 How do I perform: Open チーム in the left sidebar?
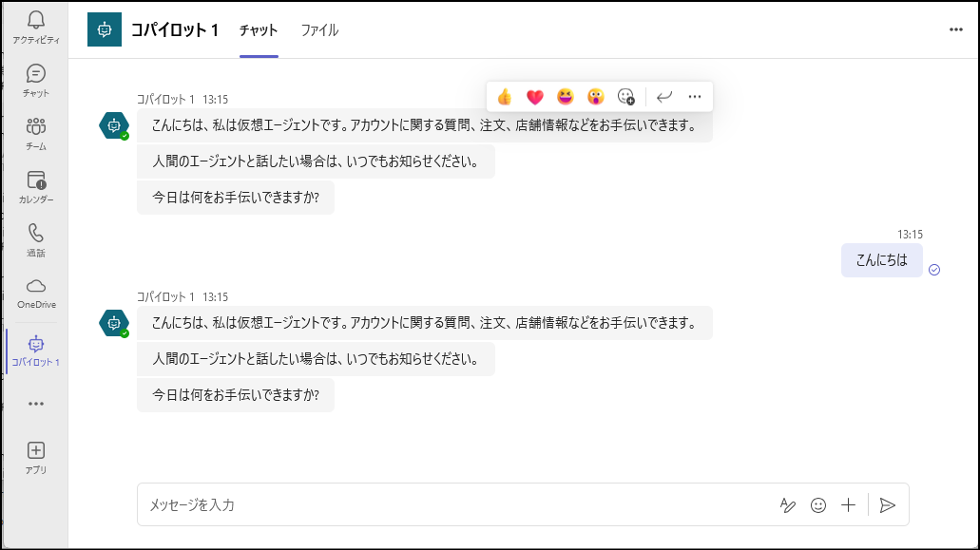35,134
